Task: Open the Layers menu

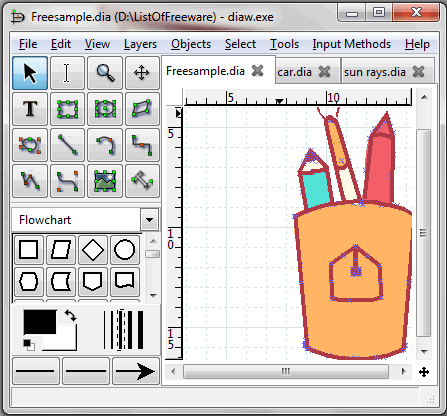Action: click(140, 44)
